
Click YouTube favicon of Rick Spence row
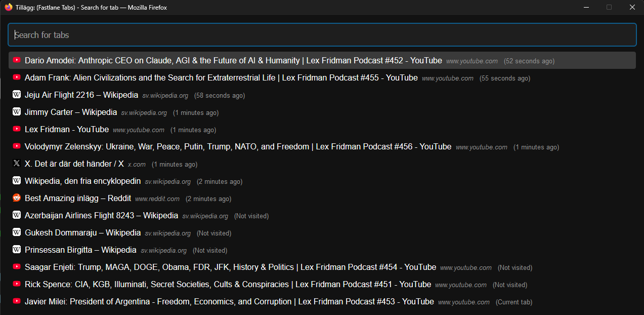coord(17,284)
